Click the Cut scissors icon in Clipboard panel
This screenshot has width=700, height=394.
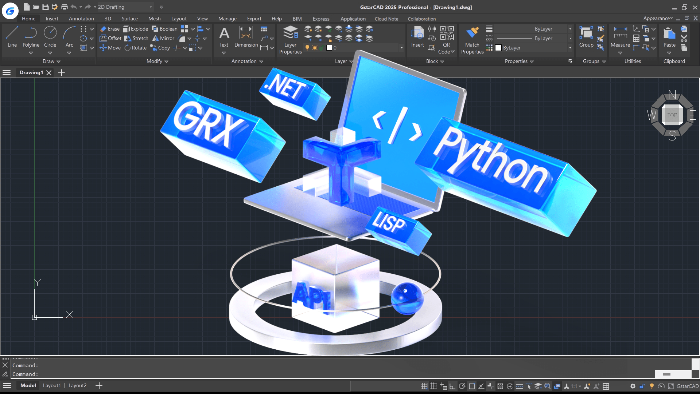[684, 38]
